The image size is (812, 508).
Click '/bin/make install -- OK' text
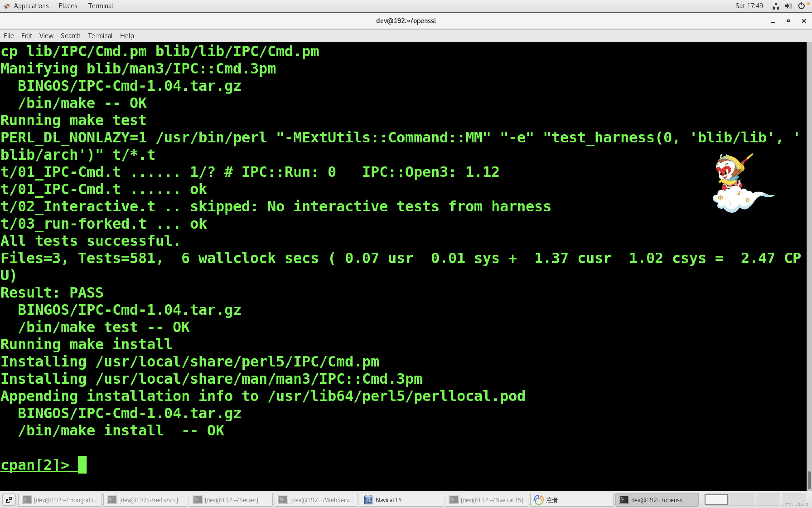(x=121, y=430)
